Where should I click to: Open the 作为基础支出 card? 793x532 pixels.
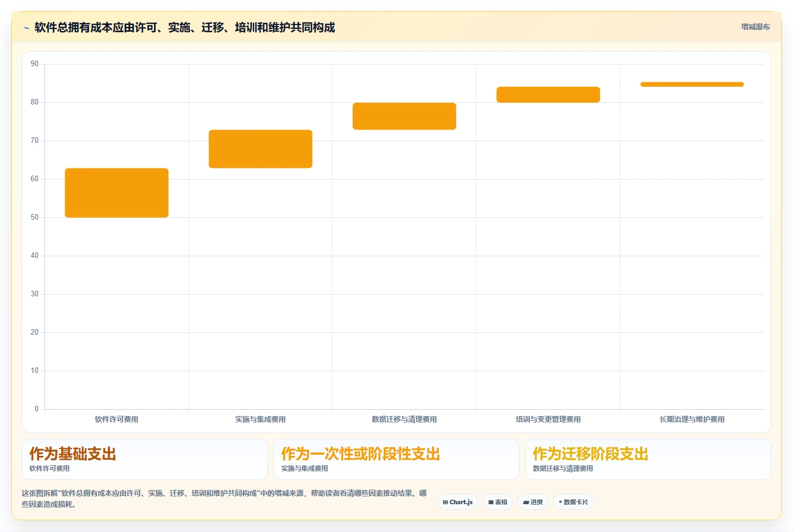pyautogui.click(x=145, y=459)
